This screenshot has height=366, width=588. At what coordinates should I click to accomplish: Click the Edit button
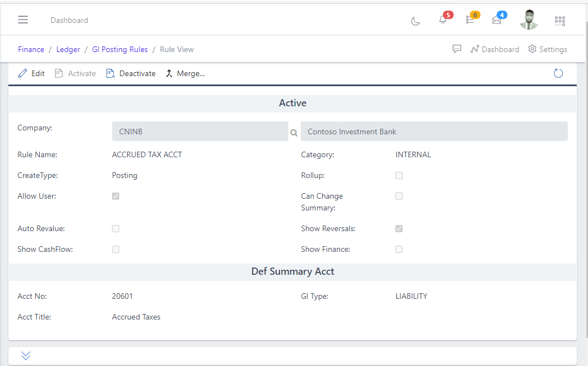tap(31, 73)
